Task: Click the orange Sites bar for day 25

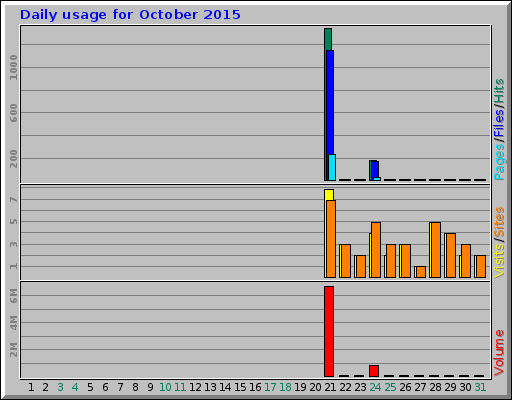Action: [391, 261]
